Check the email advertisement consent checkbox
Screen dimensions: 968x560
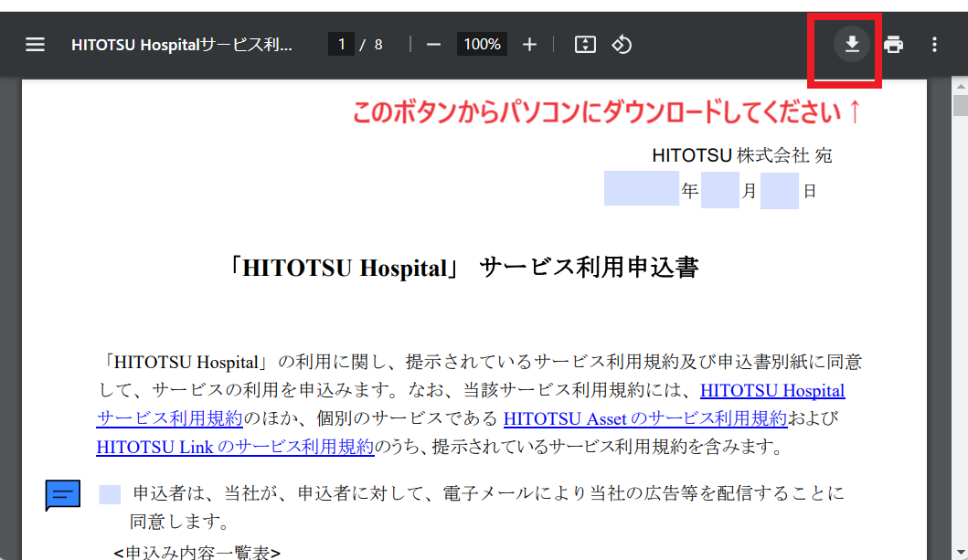click(x=110, y=494)
